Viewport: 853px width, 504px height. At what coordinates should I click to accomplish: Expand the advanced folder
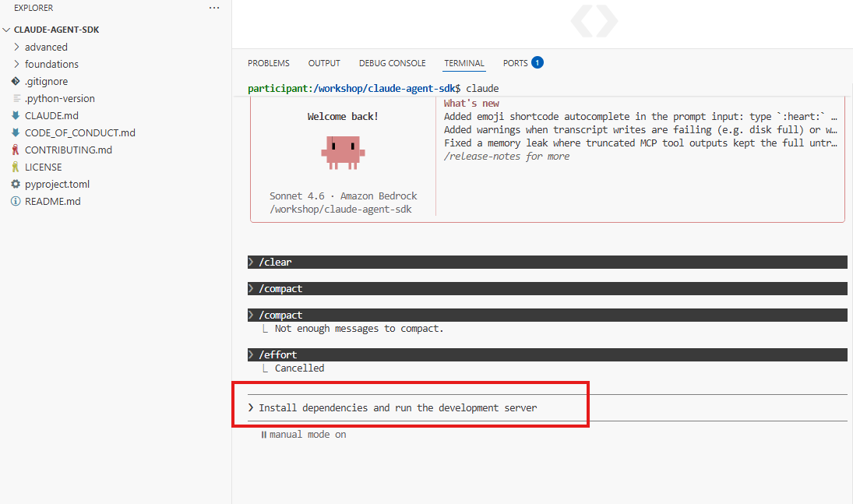point(46,48)
